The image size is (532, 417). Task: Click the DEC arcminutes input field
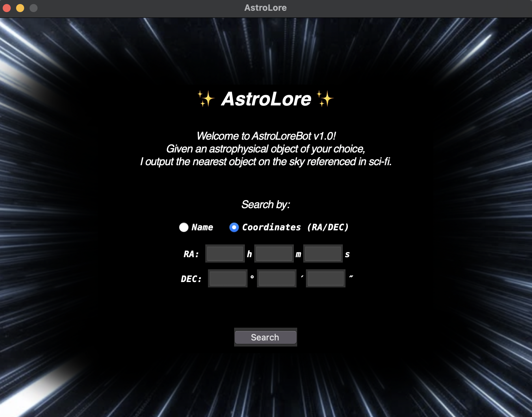click(277, 278)
